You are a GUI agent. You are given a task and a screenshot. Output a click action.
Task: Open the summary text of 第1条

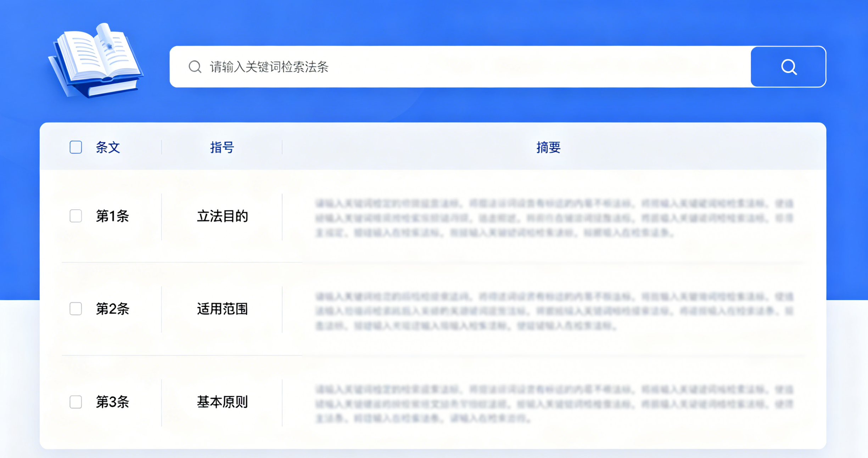[554, 218]
